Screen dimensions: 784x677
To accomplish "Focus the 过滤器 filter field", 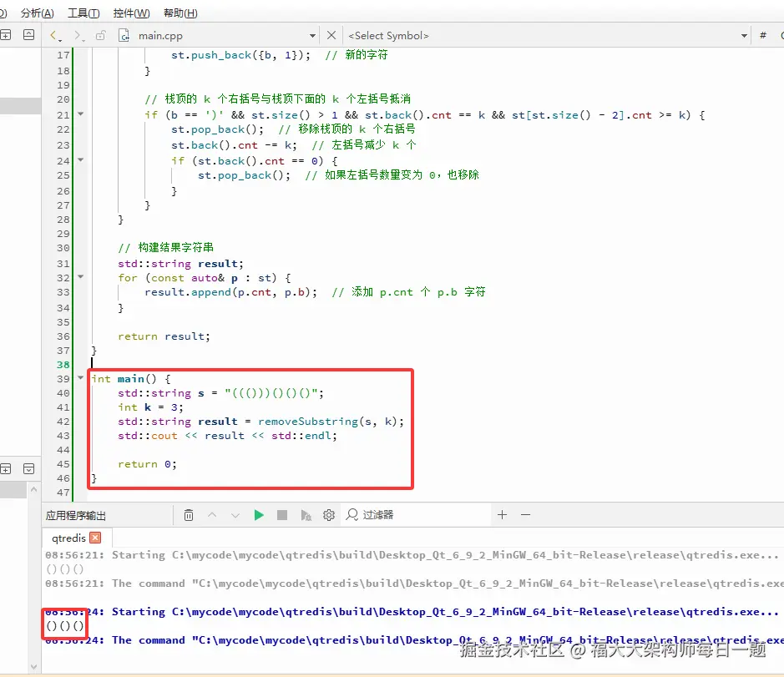I will 417,514.
